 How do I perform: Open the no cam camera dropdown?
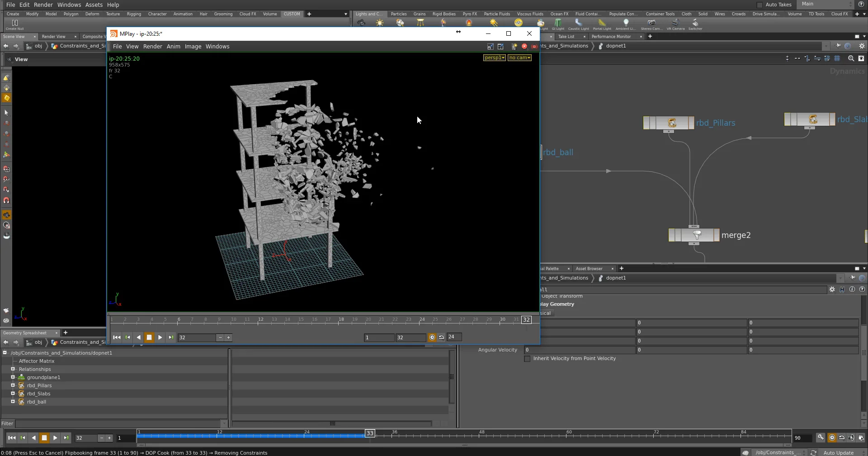(519, 58)
